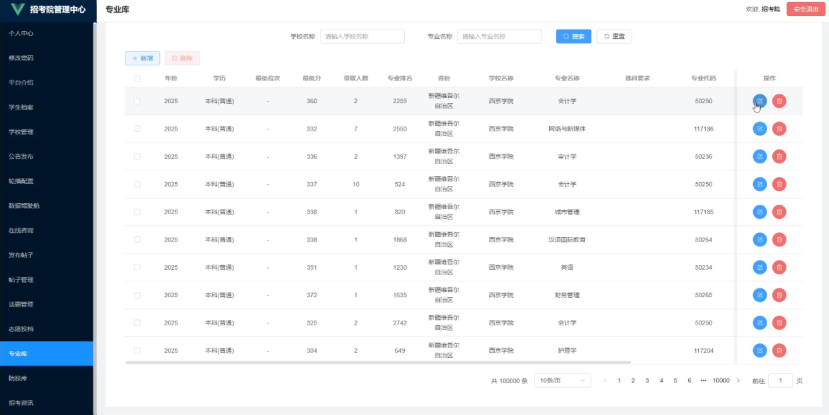Click the major rank value 2255

coord(400,101)
